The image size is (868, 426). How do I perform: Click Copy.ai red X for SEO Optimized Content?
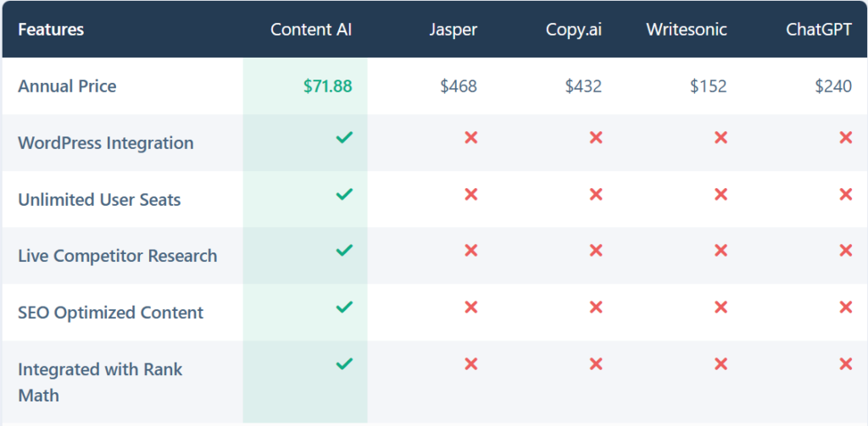click(596, 307)
